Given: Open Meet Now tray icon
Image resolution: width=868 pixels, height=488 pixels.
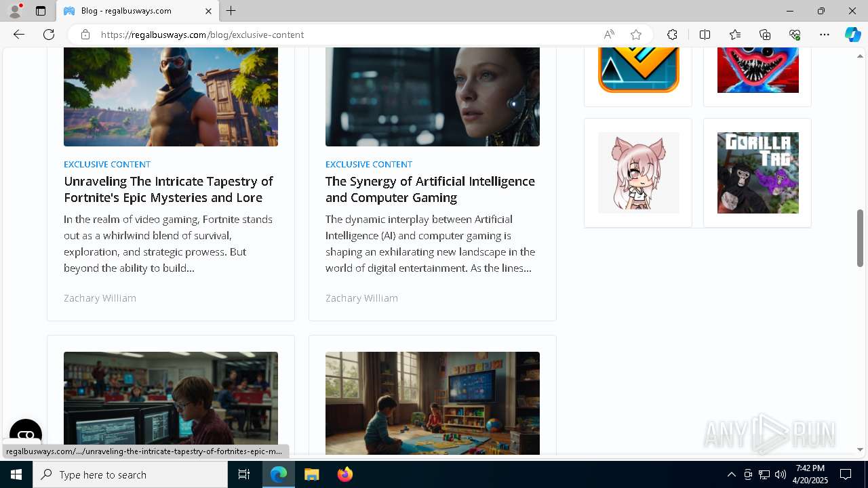Looking at the screenshot, I should pos(748,474).
